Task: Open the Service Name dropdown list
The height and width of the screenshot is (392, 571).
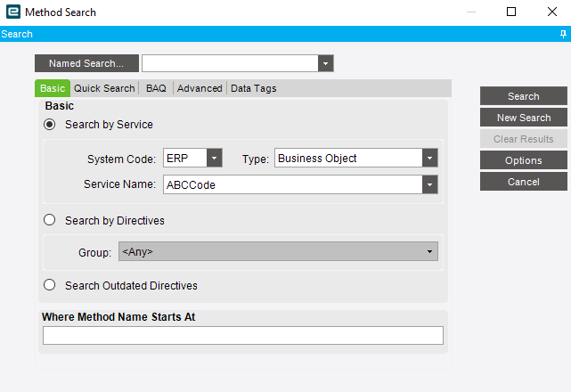Action: pos(430,185)
